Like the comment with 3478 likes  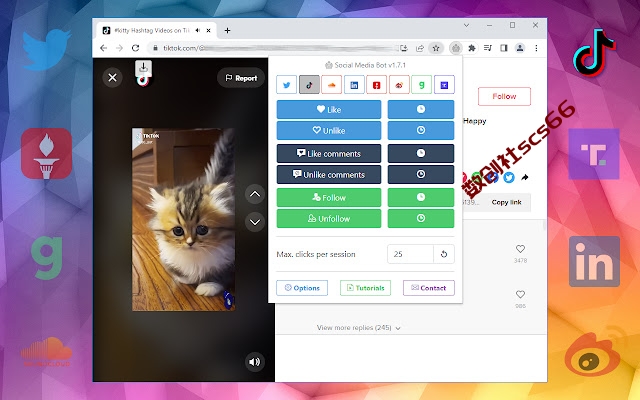coord(520,249)
